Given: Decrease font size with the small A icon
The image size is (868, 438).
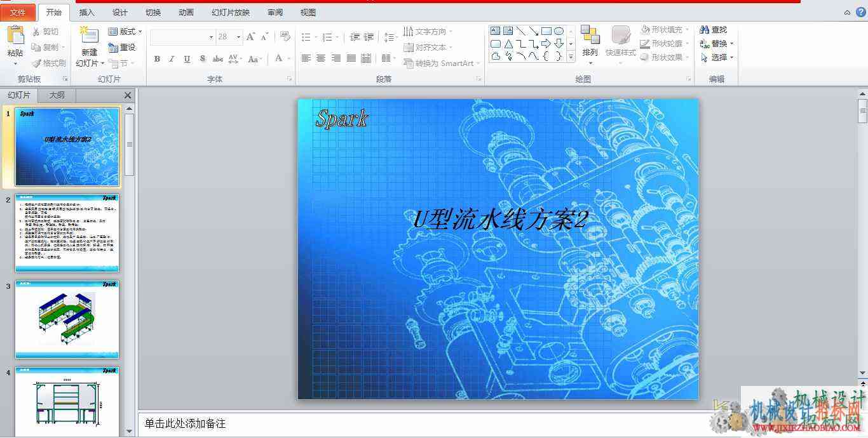Looking at the screenshot, I should 265,37.
